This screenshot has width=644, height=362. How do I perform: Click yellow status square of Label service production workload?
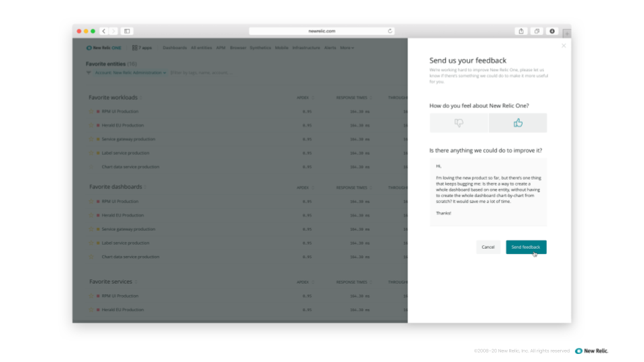[x=98, y=153]
